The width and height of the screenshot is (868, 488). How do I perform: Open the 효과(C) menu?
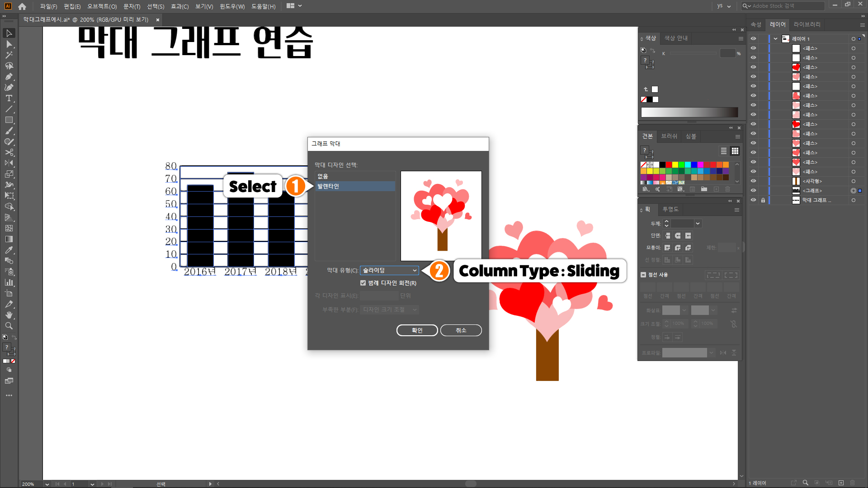coord(179,6)
